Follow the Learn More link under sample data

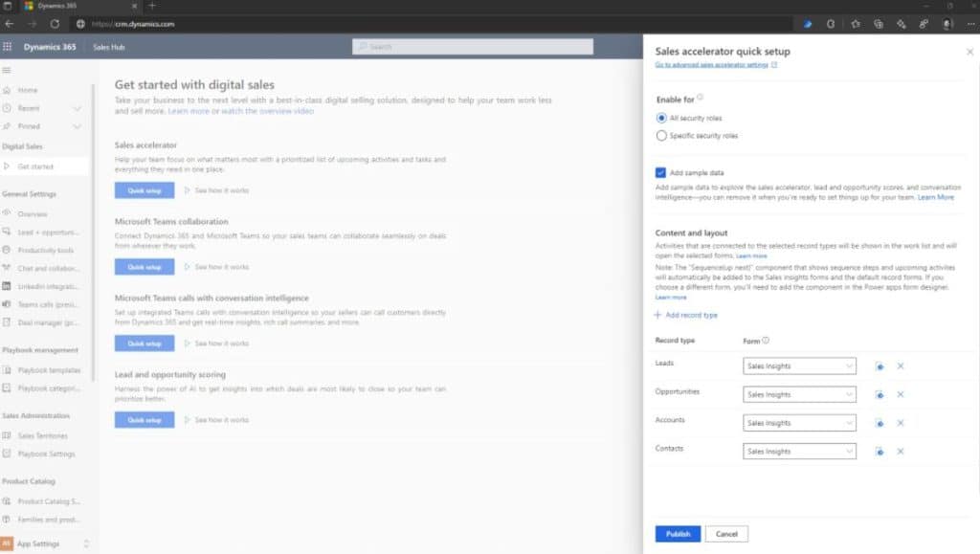[x=936, y=197]
